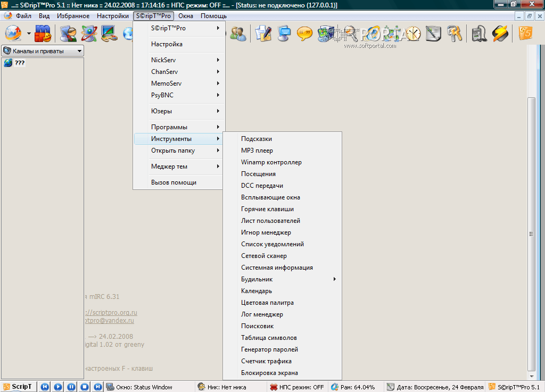Open the Файл menu
The height and width of the screenshot is (392, 545).
(23, 16)
